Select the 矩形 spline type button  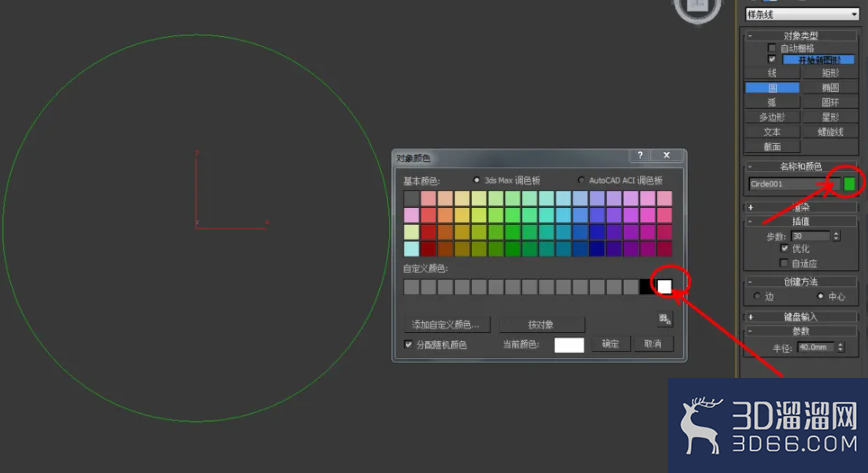[x=830, y=73]
